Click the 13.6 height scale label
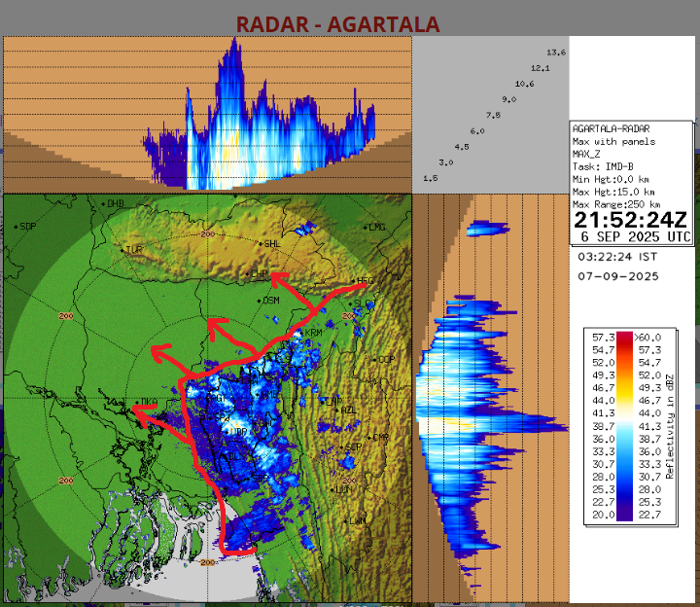The height and width of the screenshot is (607, 700). click(x=555, y=52)
